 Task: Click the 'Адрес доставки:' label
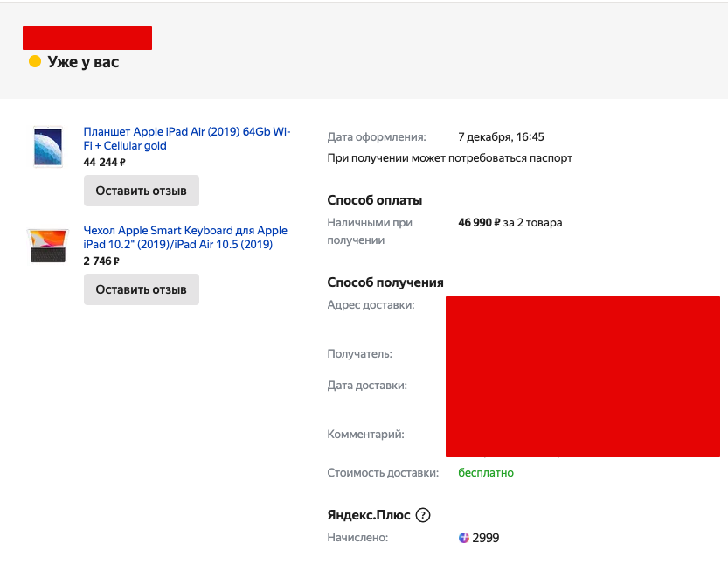371,305
